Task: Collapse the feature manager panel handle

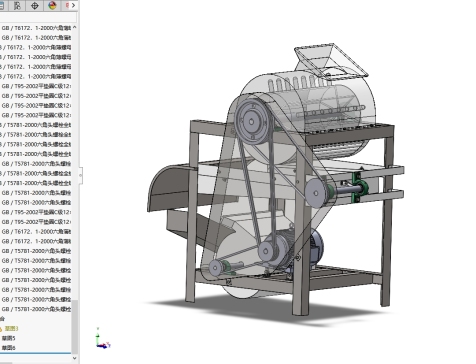Action: coord(80,175)
